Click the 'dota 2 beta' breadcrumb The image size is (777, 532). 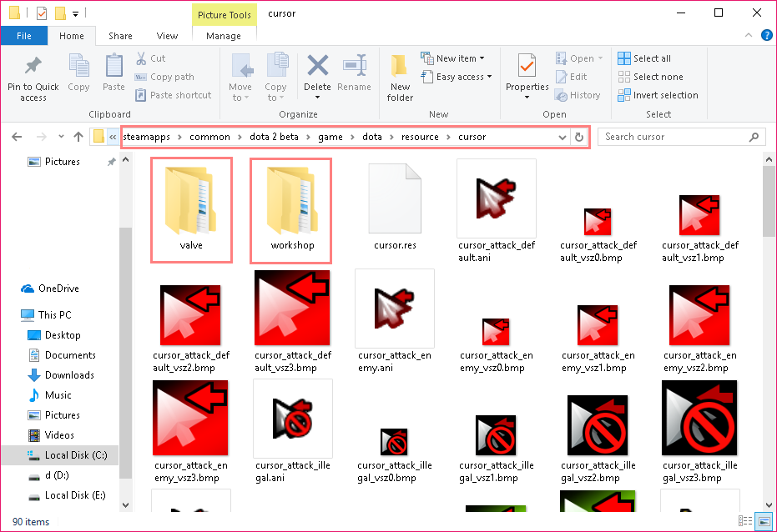tap(274, 137)
